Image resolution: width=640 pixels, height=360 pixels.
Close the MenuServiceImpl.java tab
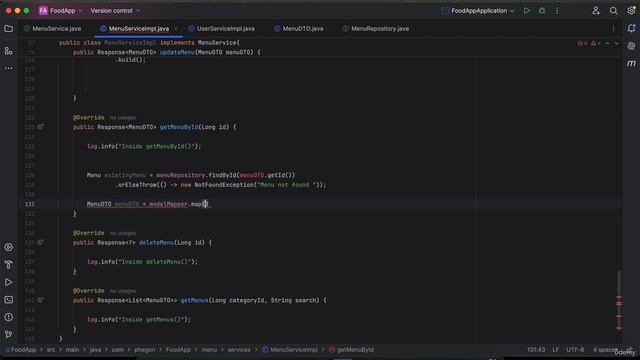[x=176, y=29]
